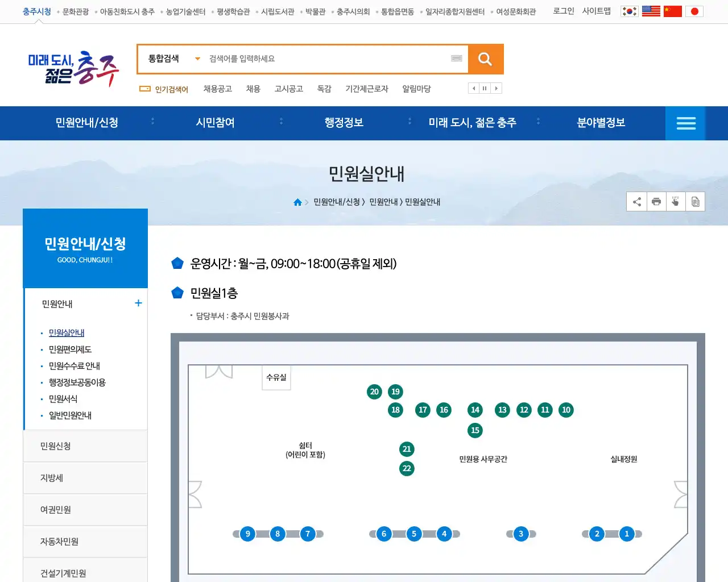
Task: Switch language with the Korean flag
Action: pyautogui.click(x=630, y=11)
